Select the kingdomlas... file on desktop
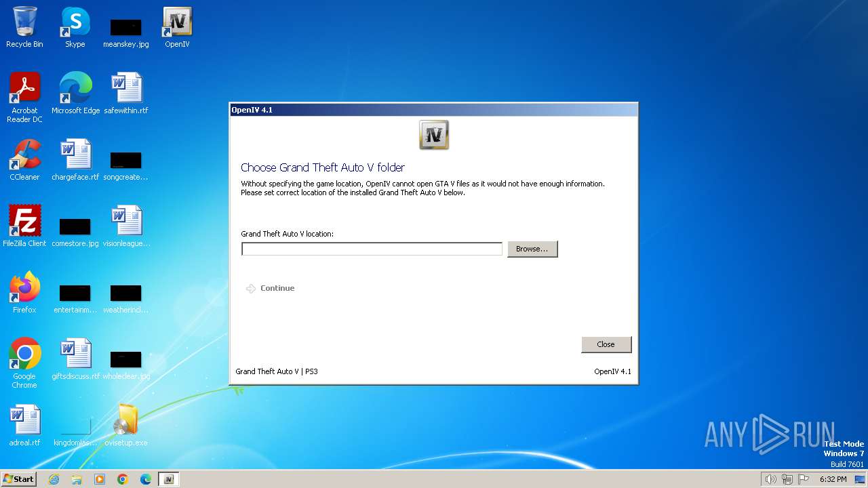Viewport: 868px width, 488px height. tap(75, 432)
